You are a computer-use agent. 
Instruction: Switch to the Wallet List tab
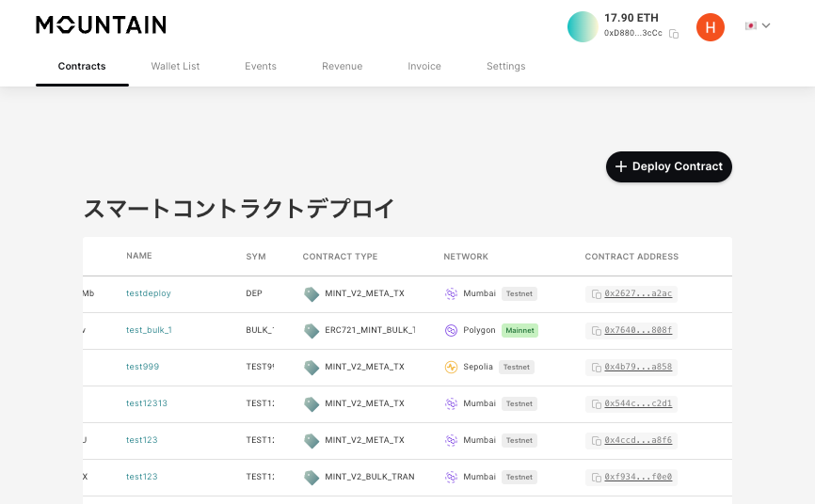click(175, 67)
